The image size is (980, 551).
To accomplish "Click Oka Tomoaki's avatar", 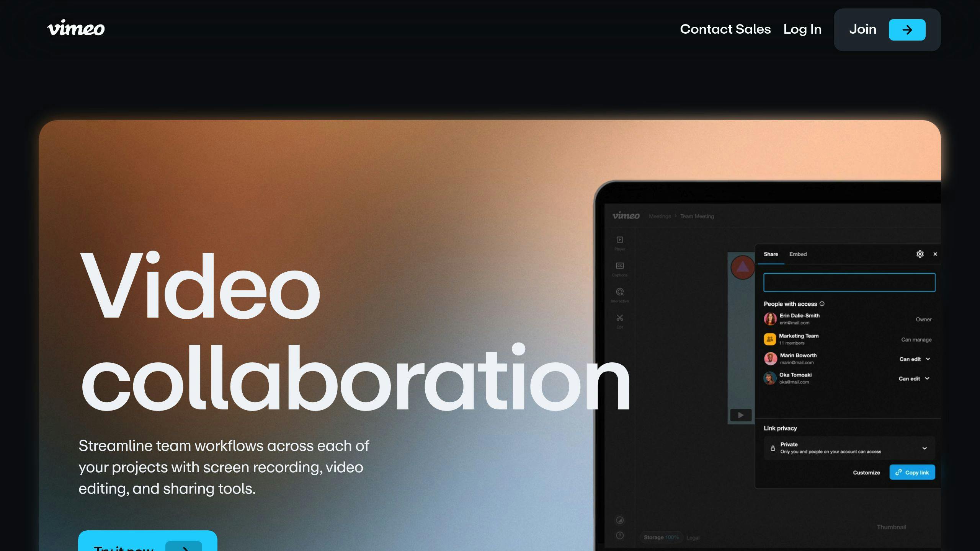I will click(770, 378).
